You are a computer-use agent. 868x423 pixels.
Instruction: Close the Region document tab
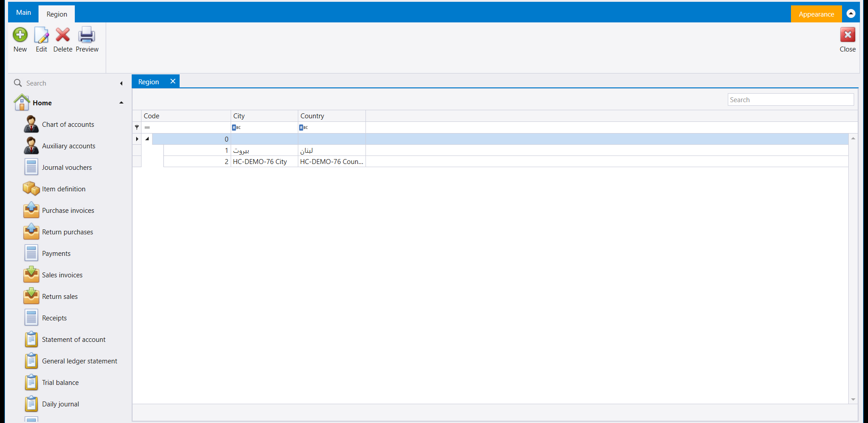click(x=172, y=81)
